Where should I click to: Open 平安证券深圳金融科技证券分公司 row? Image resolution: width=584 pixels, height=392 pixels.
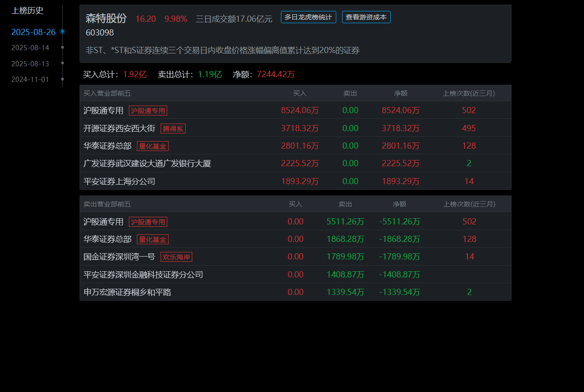click(296, 274)
